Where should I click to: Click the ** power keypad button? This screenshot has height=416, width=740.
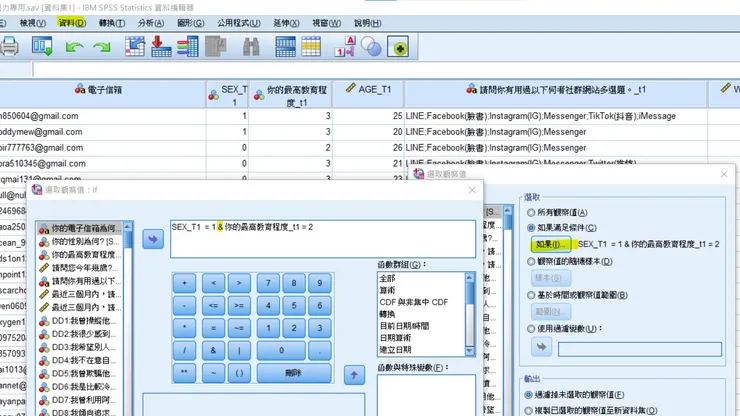click(184, 373)
